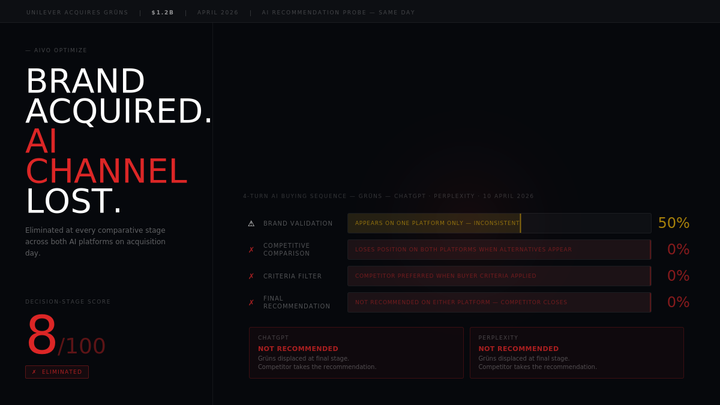The image size is (720, 405).
Task: Click the Eliminated badge
Action: 57,372
